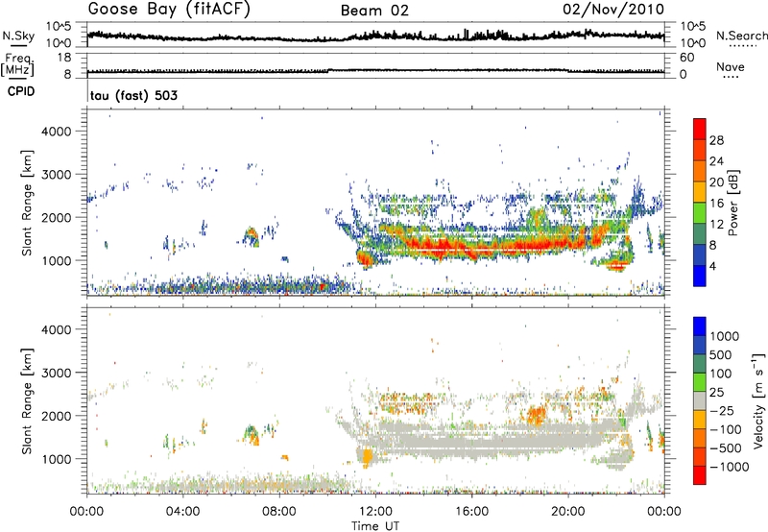Viewport: 768px width, 532px height.
Task: Click the 'Freq. [MHz]' axis label
Action: (17, 65)
